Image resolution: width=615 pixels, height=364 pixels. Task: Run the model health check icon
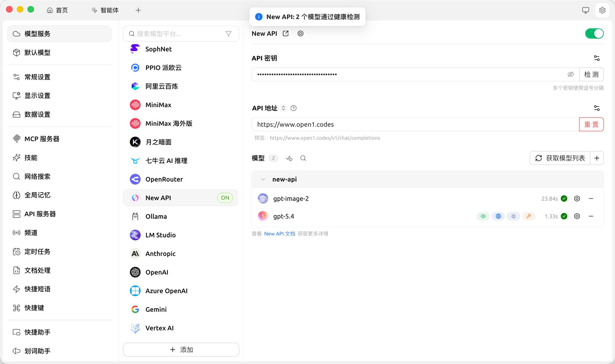click(x=289, y=158)
